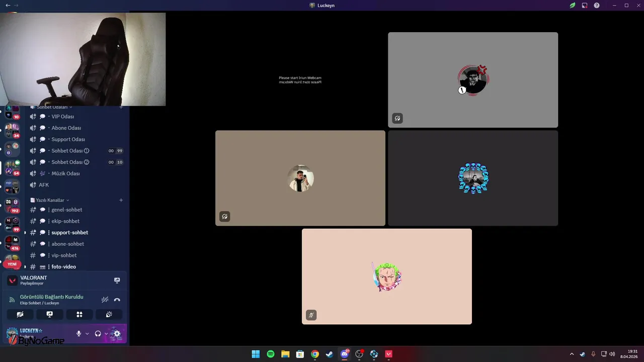Open the server folder with the 99 badge
The height and width of the screenshot is (362, 644).
click(12, 224)
